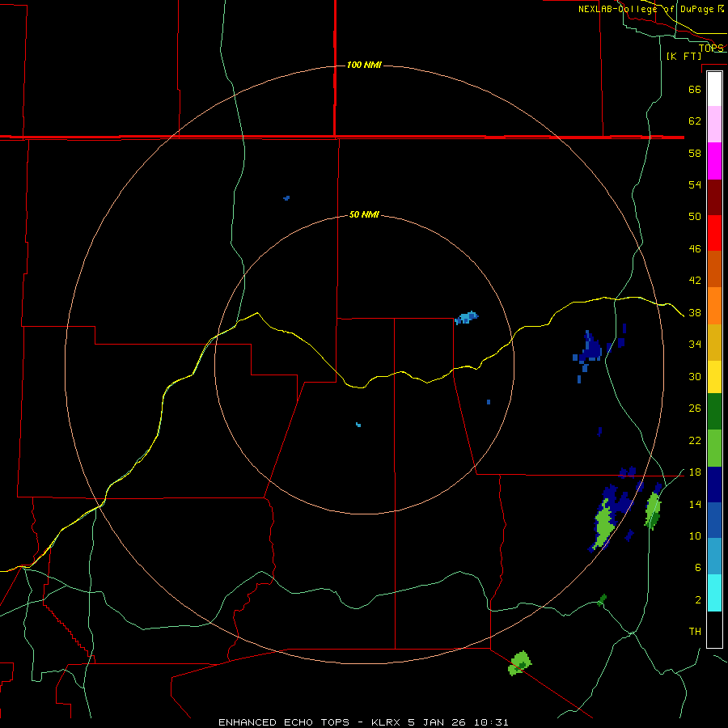
Task: Click the legend value 46
Action: [695, 248]
